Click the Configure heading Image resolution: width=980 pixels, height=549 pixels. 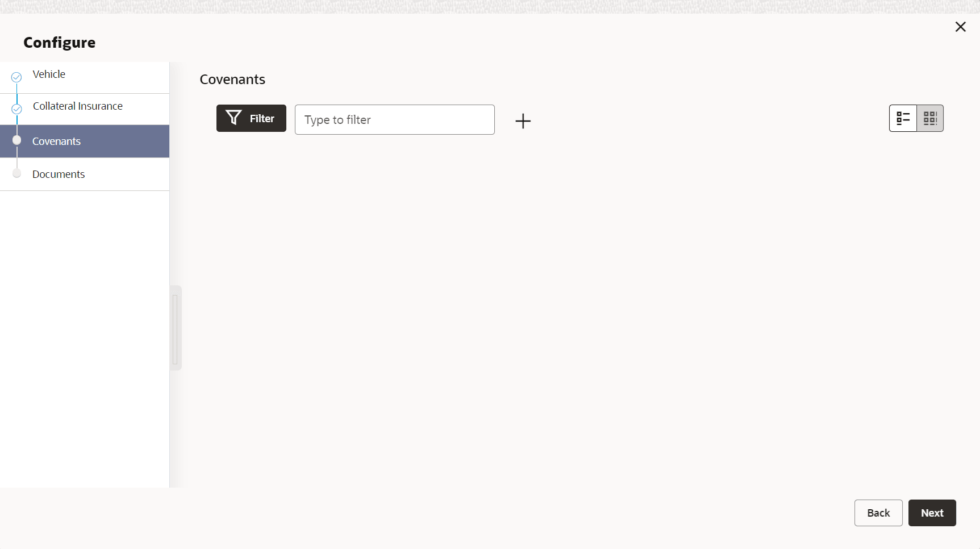[x=60, y=43]
